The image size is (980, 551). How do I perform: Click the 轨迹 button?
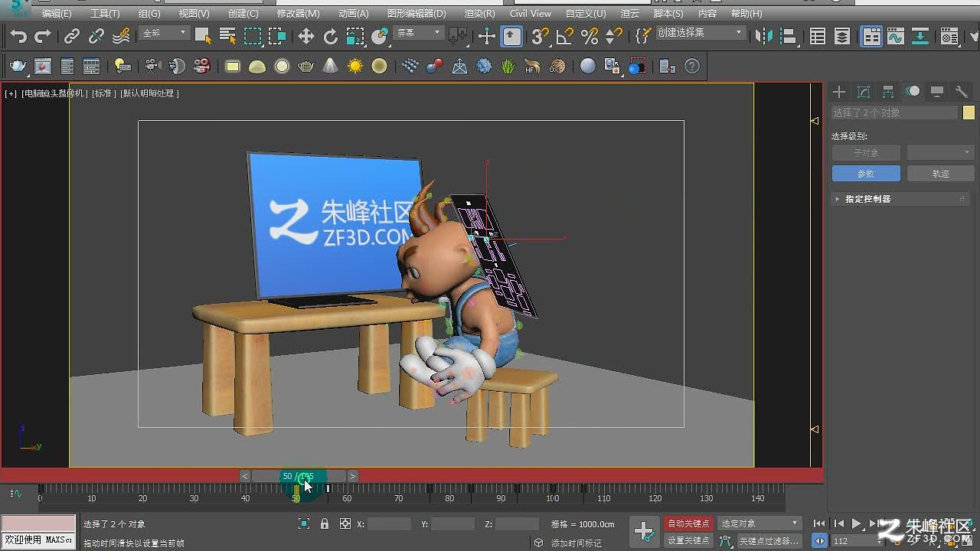(940, 174)
